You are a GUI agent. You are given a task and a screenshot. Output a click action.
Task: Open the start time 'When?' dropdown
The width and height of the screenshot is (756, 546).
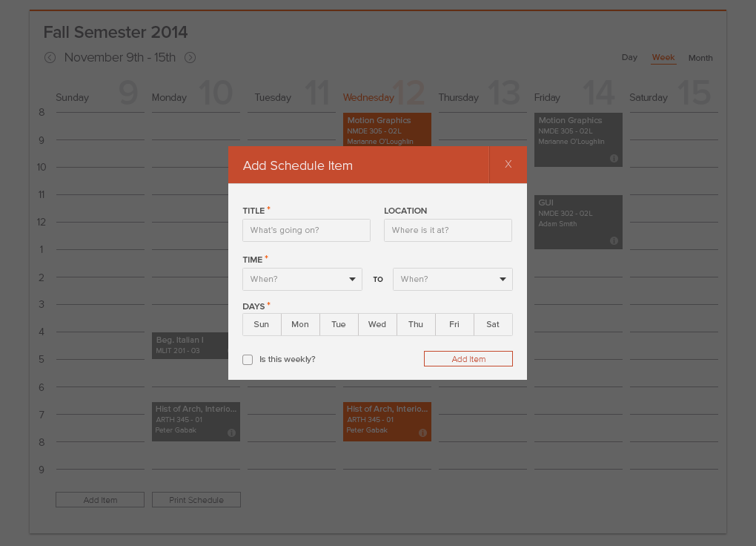(302, 279)
